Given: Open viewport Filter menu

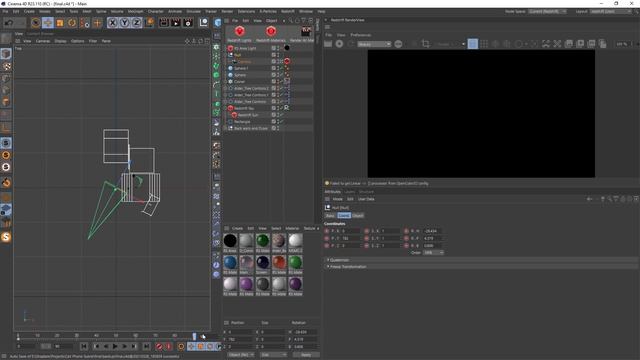Looking at the screenshot, I should coord(93,41).
